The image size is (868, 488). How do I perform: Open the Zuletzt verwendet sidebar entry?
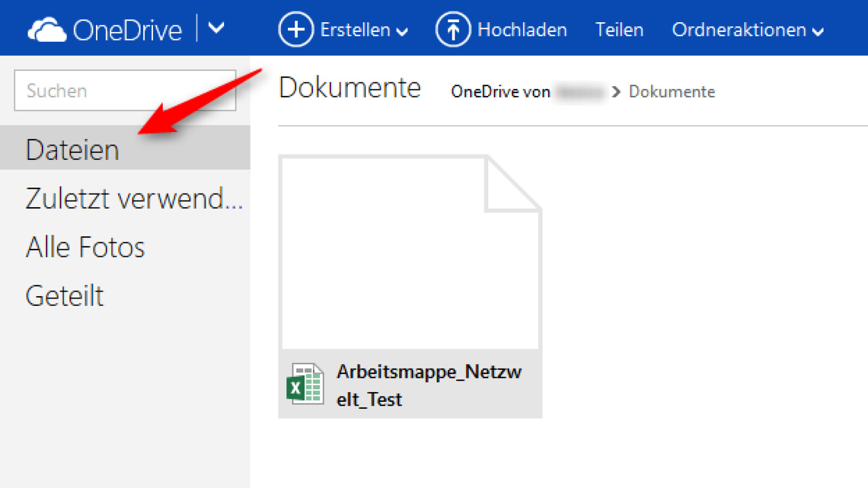[133, 198]
